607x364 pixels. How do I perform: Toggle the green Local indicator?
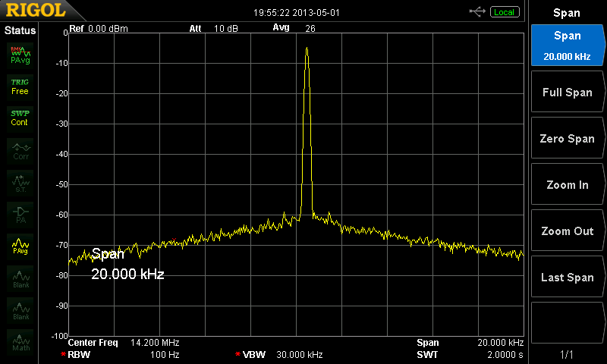[504, 12]
